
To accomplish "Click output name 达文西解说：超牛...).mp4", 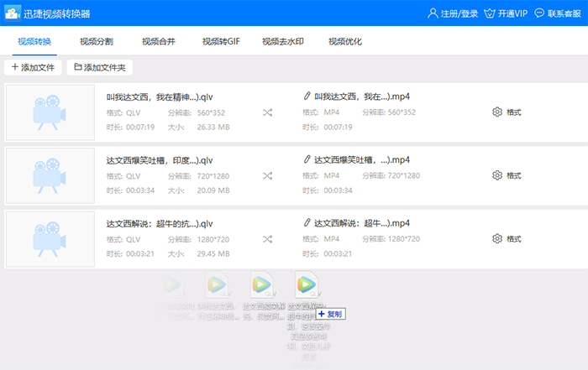I will point(362,223).
